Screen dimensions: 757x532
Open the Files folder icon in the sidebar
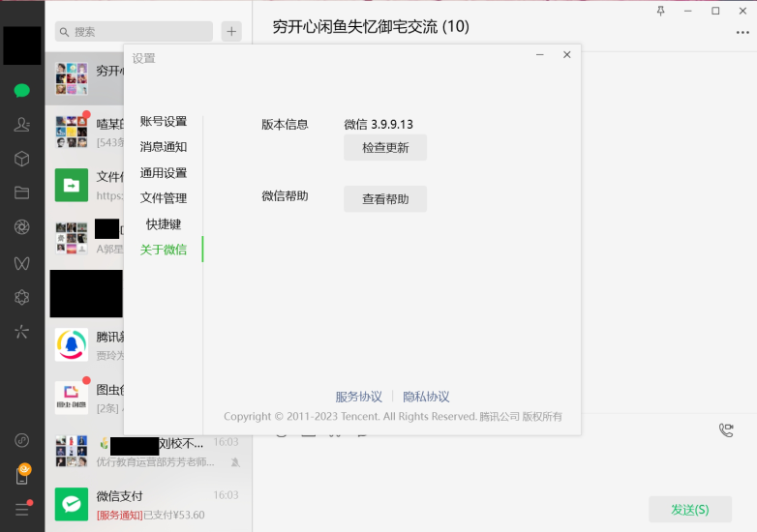coord(21,192)
